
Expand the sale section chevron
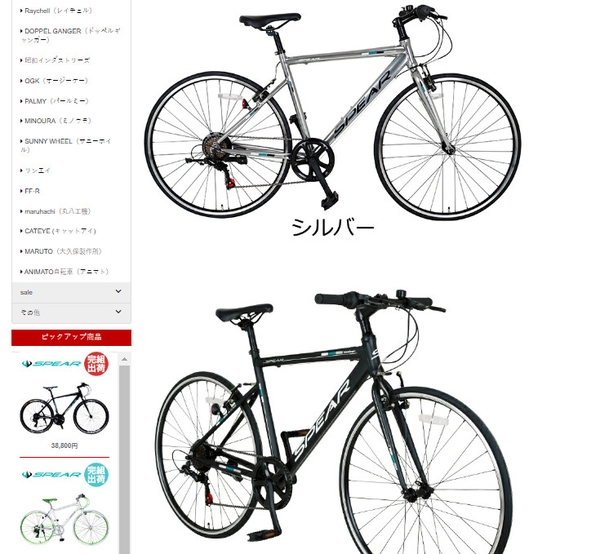[118, 292]
